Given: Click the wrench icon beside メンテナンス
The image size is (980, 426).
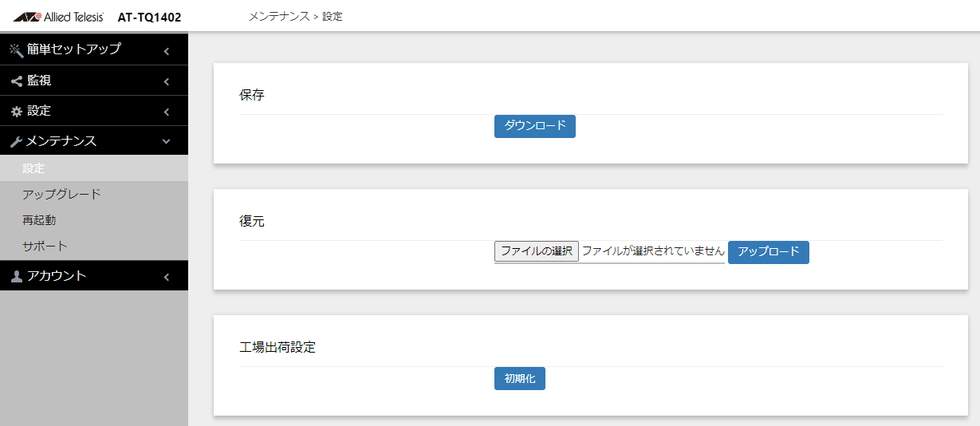Looking at the screenshot, I should tap(16, 142).
